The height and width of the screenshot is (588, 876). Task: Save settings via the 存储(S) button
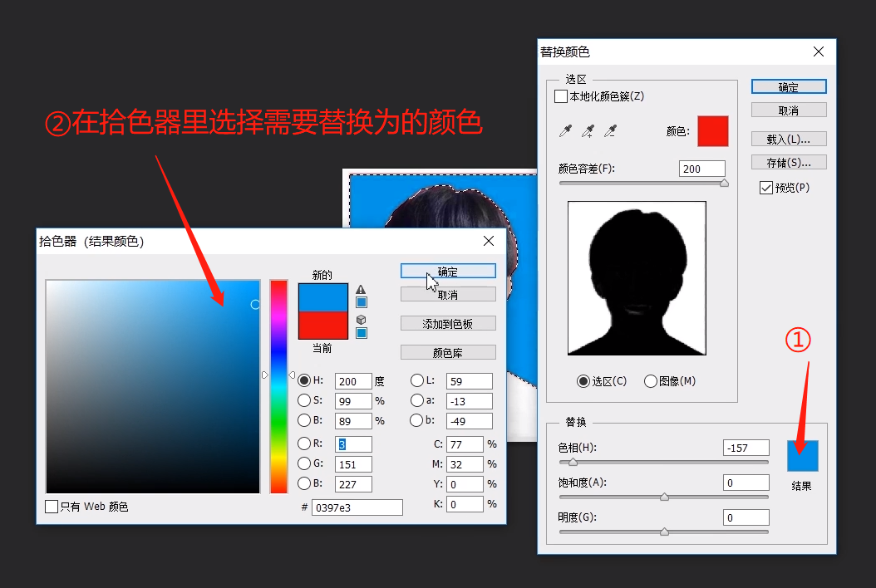[x=788, y=162]
